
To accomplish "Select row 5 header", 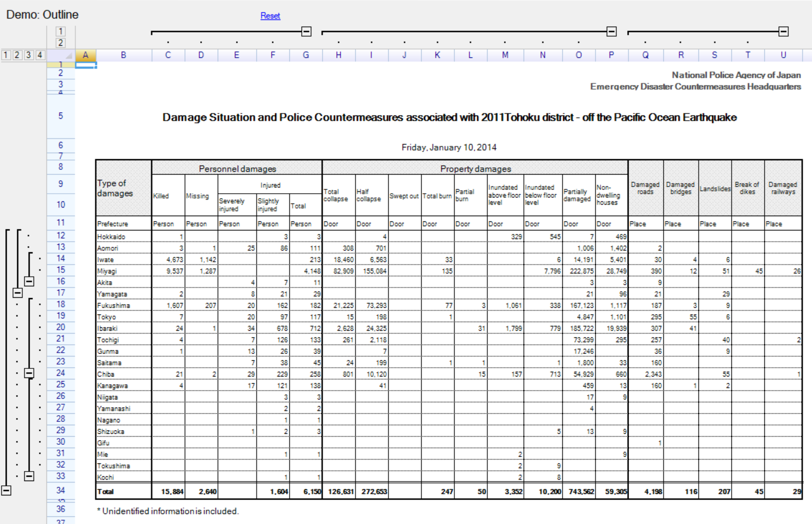I will (61, 116).
